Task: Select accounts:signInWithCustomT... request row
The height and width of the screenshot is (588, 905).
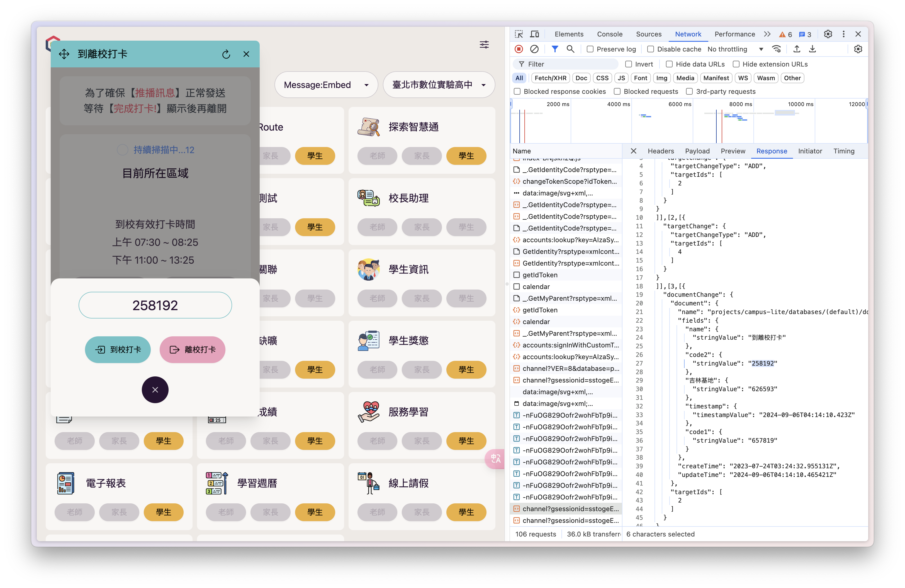Action: [x=566, y=345]
